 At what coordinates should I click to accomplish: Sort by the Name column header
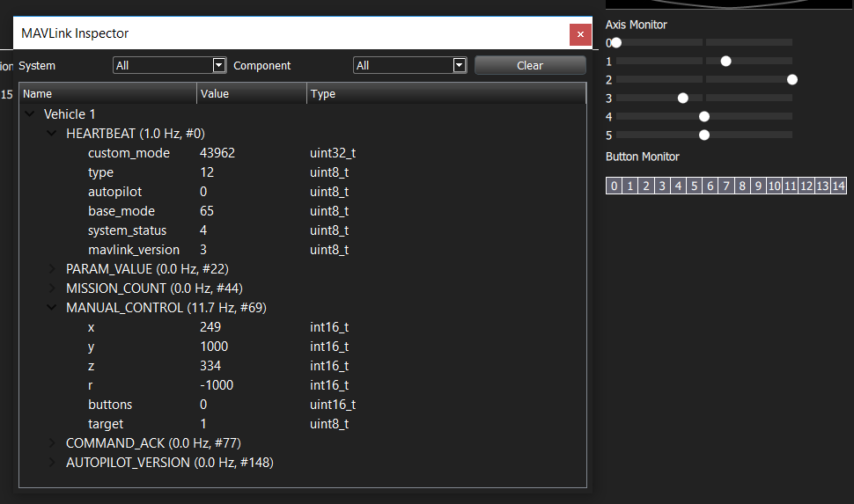(107, 93)
